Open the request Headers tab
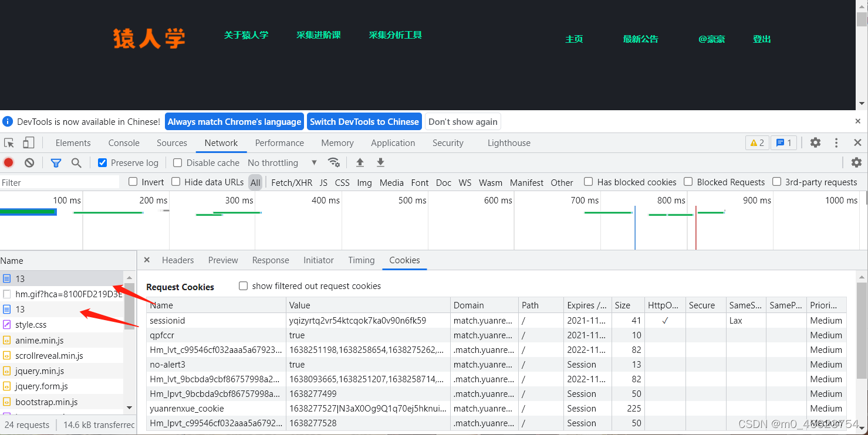The width and height of the screenshot is (868, 435). click(178, 260)
